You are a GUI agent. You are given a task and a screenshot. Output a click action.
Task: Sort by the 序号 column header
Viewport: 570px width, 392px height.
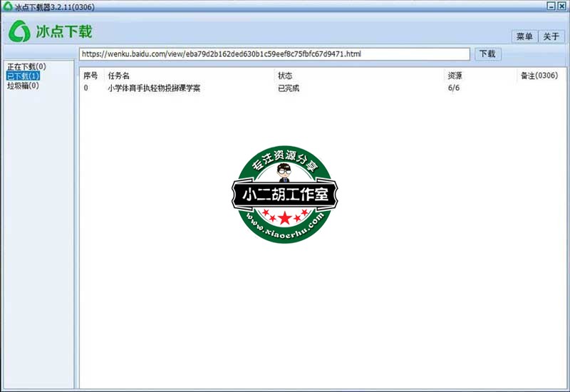coord(90,76)
